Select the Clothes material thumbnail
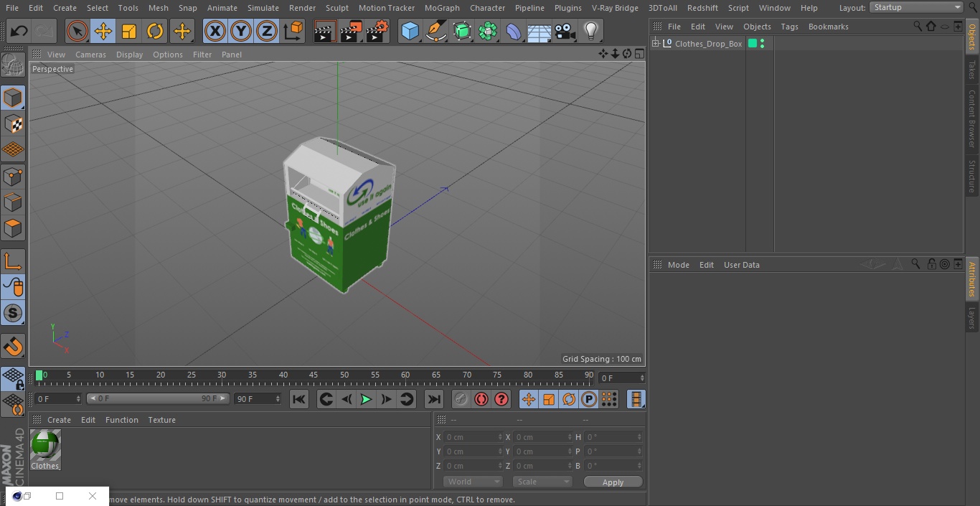 click(45, 446)
